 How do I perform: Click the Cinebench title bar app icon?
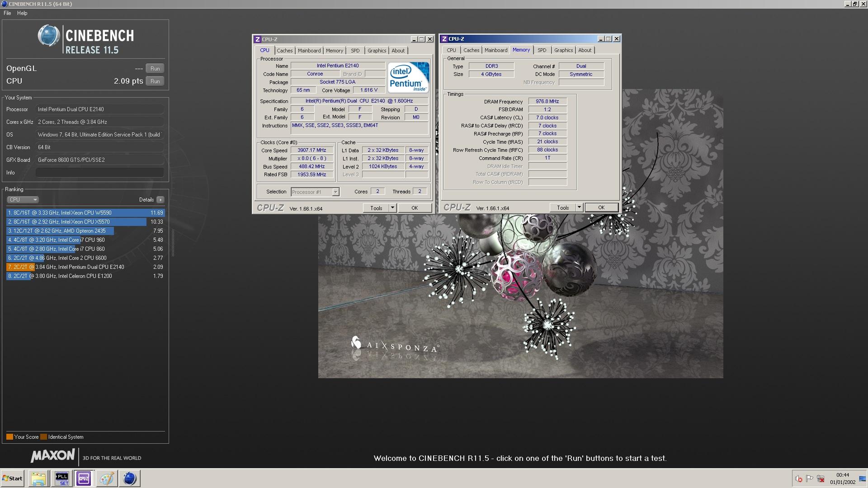4,4
